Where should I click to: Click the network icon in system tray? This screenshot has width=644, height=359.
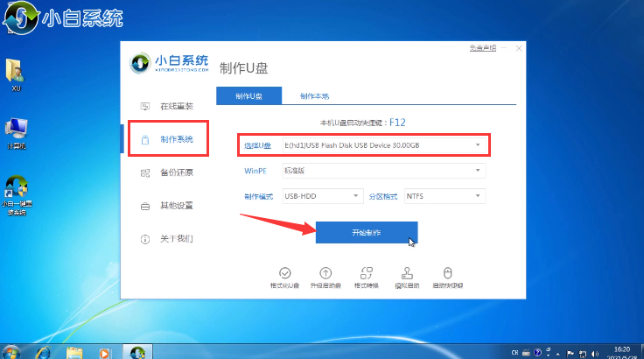point(583,353)
